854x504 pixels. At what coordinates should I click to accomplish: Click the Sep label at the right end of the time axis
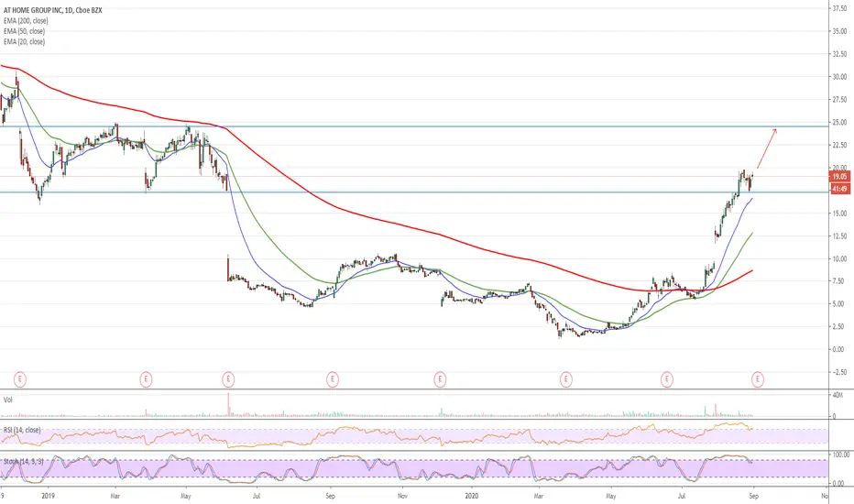(753, 497)
